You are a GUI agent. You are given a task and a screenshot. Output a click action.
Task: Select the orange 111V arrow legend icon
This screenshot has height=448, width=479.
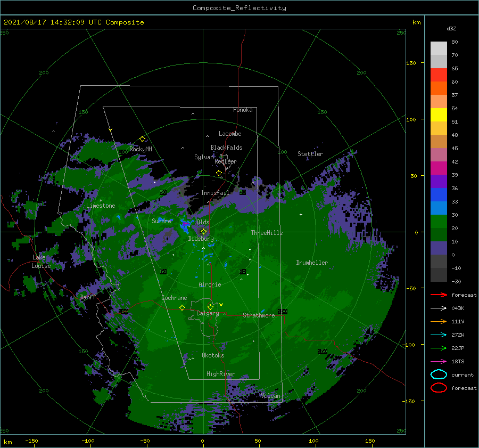439,321
